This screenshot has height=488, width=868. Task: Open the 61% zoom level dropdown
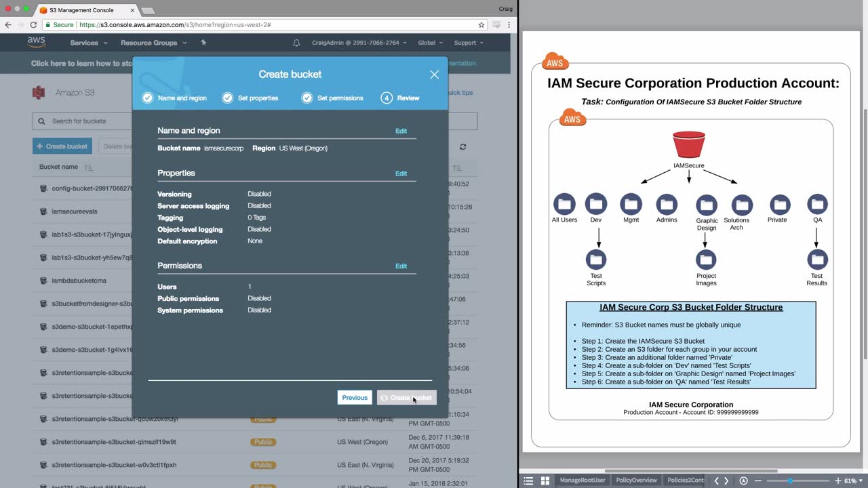[x=852, y=481]
